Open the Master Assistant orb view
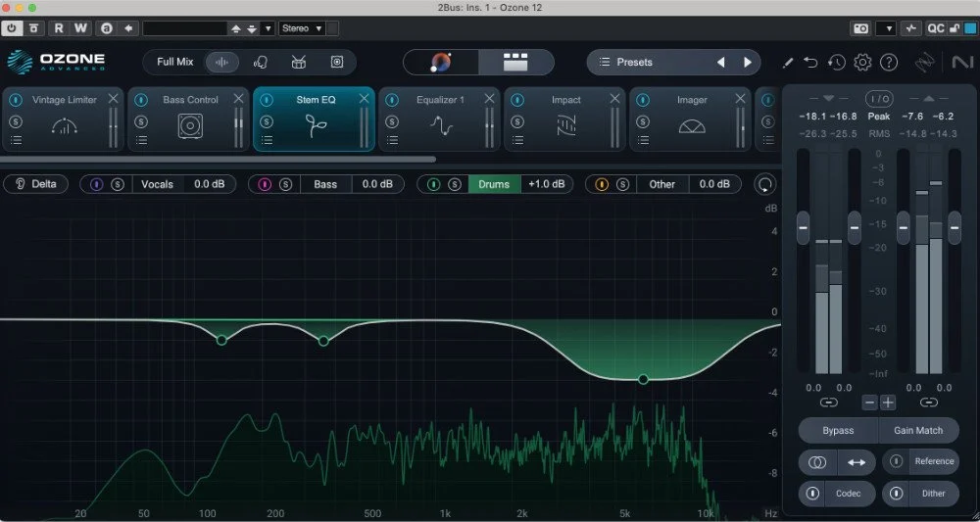The height and width of the screenshot is (522, 980). [x=441, y=62]
